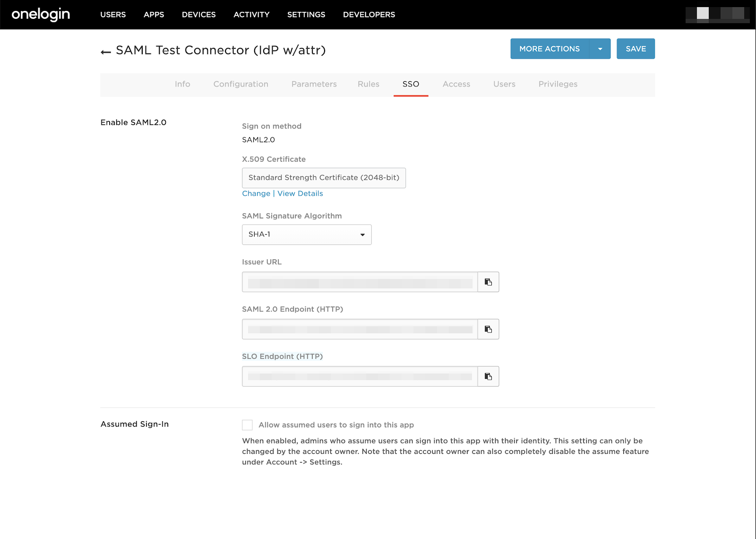Click the X.509 Certificate field
This screenshot has width=756, height=539.
(324, 178)
